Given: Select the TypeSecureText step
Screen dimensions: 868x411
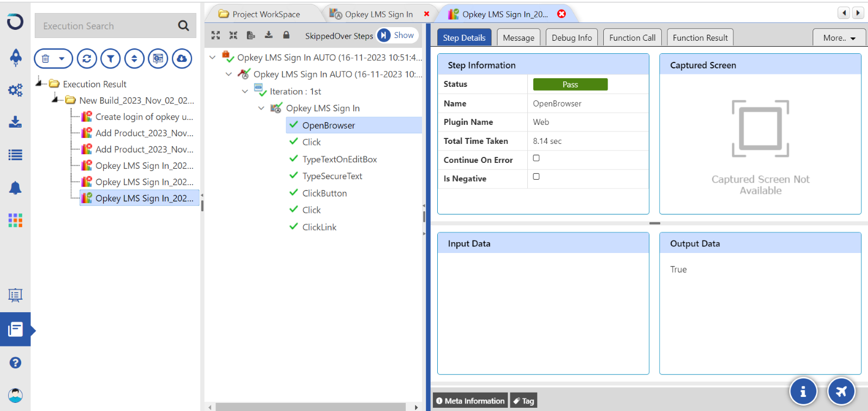Looking at the screenshot, I should coord(332,176).
